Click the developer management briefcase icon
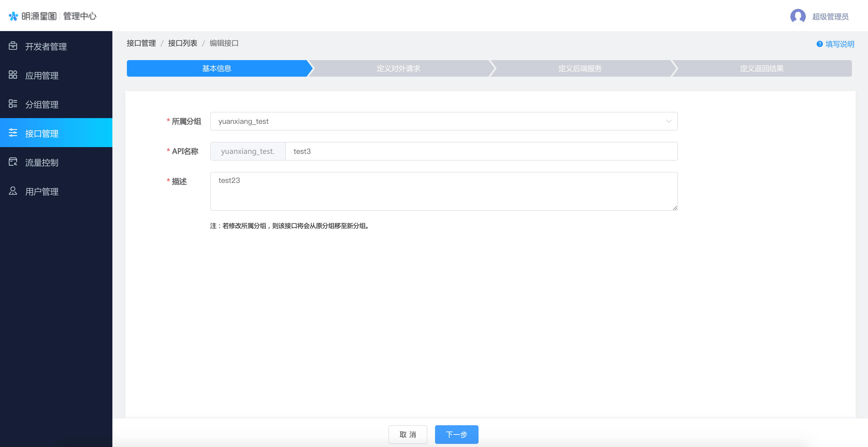Image resolution: width=868 pixels, height=447 pixels. click(x=13, y=46)
